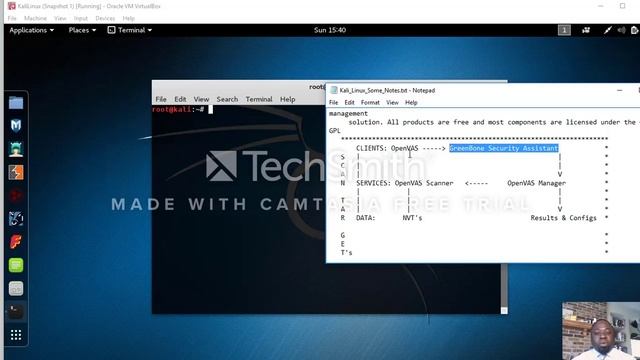This screenshot has width=640, height=360.
Task: Click the 'Results & Configs' text in Notepad
Action: click(563, 218)
